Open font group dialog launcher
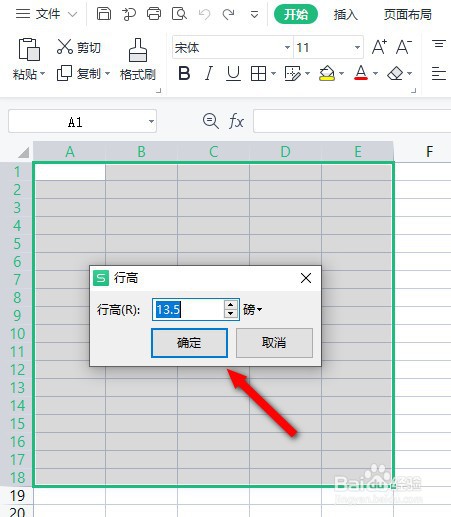Image resolution: width=451 pixels, height=517 pixels. pos(414,90)
